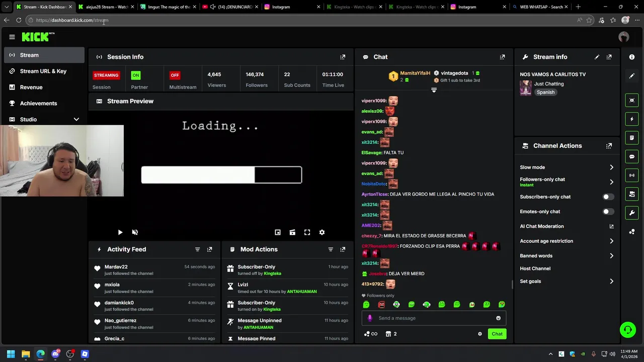Expand Slow mode options
This screenshot has height=362, width=644.
pos(611,167)
